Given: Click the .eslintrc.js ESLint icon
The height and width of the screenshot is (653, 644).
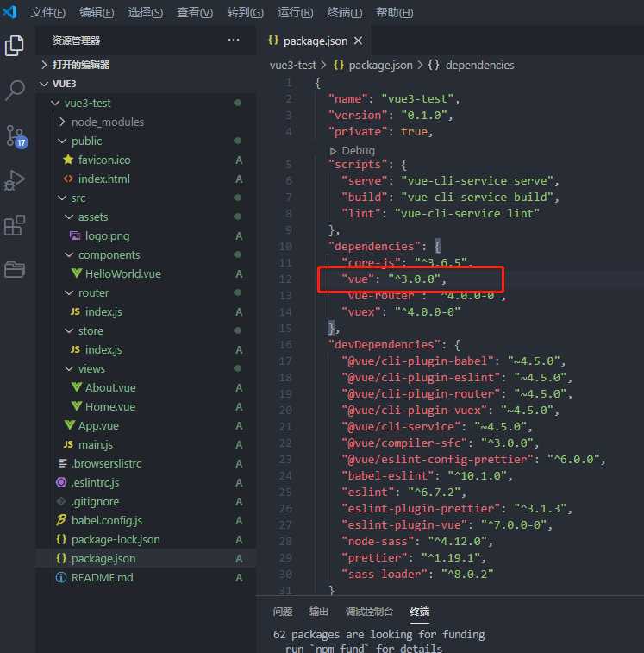Looking at the screenshot, I should click(x=61, y=482).
